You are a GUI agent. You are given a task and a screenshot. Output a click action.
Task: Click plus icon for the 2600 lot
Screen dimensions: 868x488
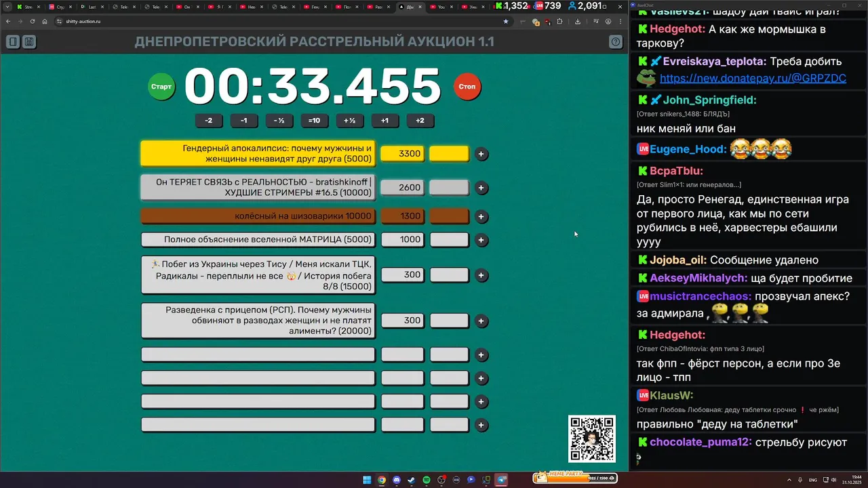(x=481, y=188)
